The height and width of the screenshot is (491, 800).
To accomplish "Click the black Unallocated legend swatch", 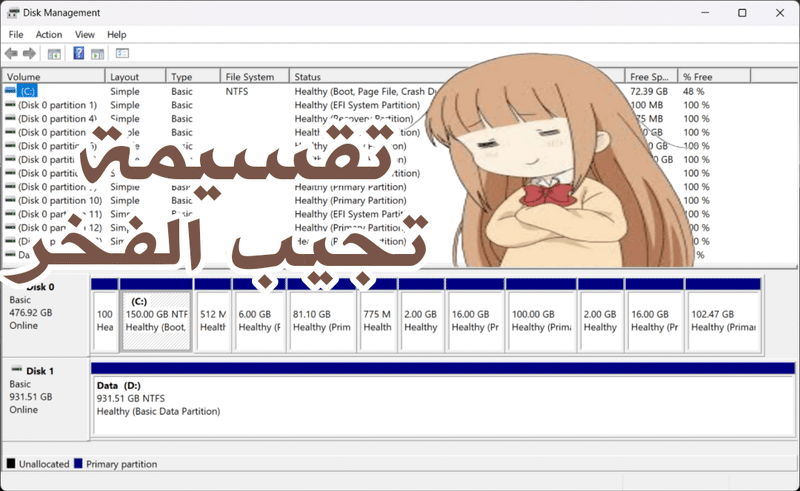I will [x=11, y=463].
